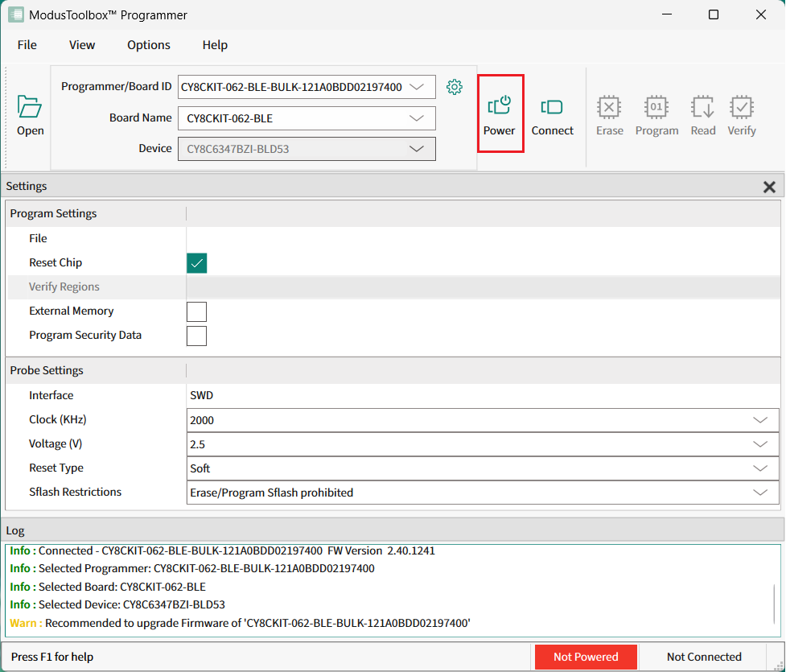This screenshot has height=672, width=786.
Task: Click the 'Press F1 for help' status text
Action: click(x=52, y=657)
